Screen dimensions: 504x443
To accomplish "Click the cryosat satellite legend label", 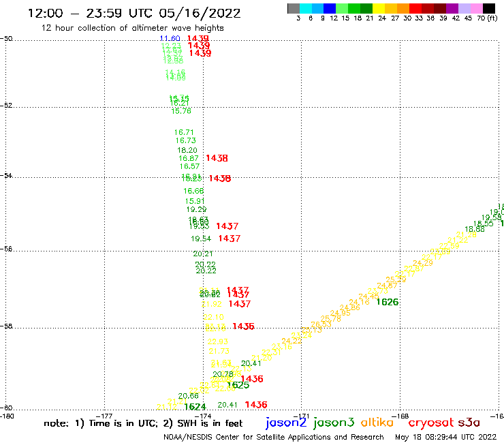I will 431,423.
